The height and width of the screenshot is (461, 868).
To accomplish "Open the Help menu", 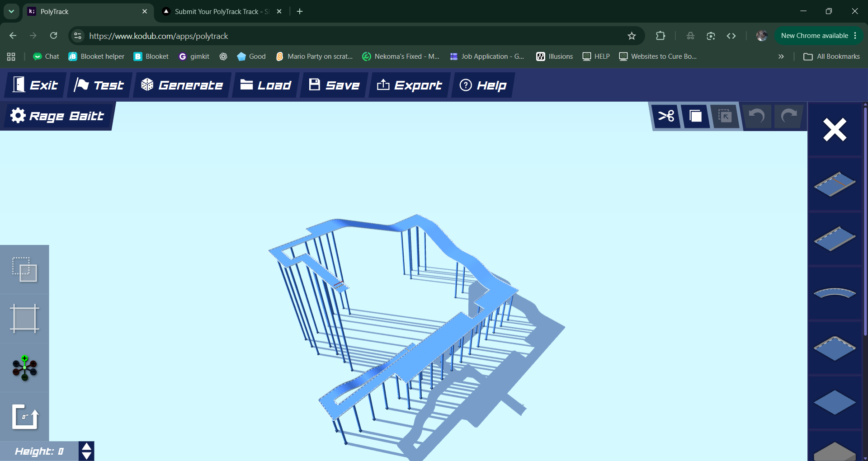I will pos(483,85).
